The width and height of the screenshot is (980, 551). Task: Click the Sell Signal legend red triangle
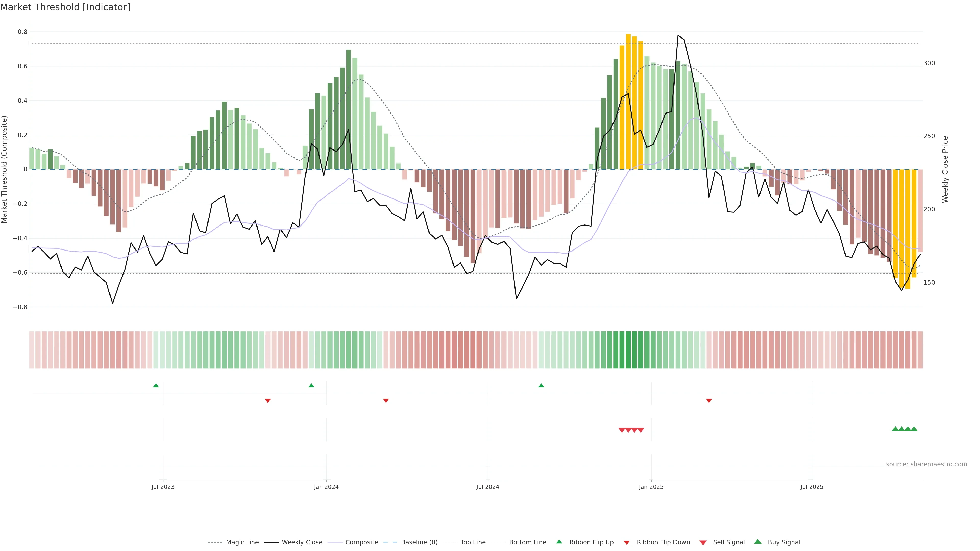click(703, 542)
